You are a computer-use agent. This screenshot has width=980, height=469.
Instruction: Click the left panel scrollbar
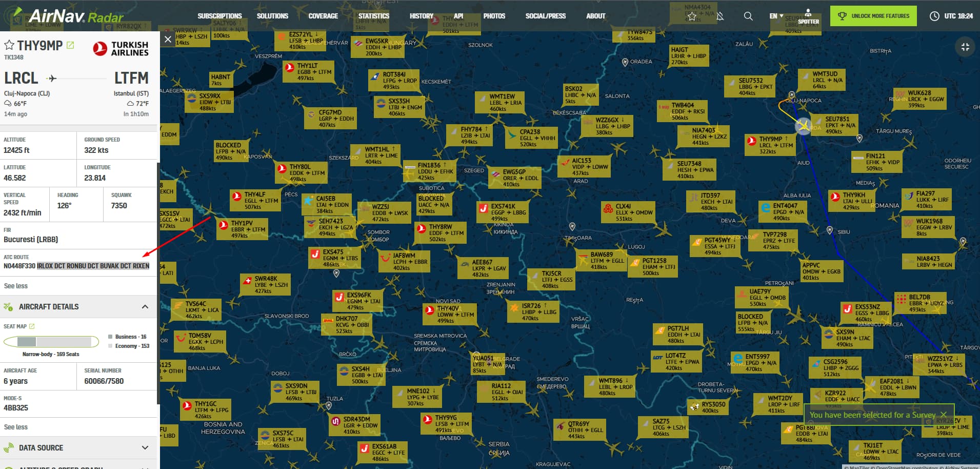point(158,283)
